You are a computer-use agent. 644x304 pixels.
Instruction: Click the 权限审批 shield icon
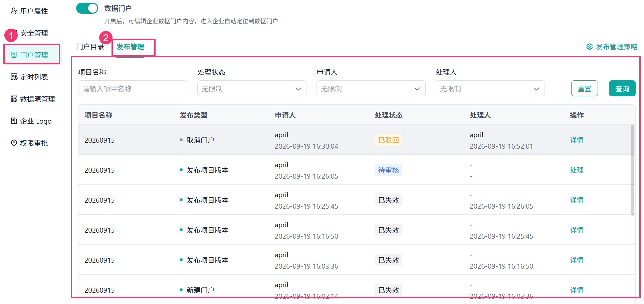(x=14, y=143)
